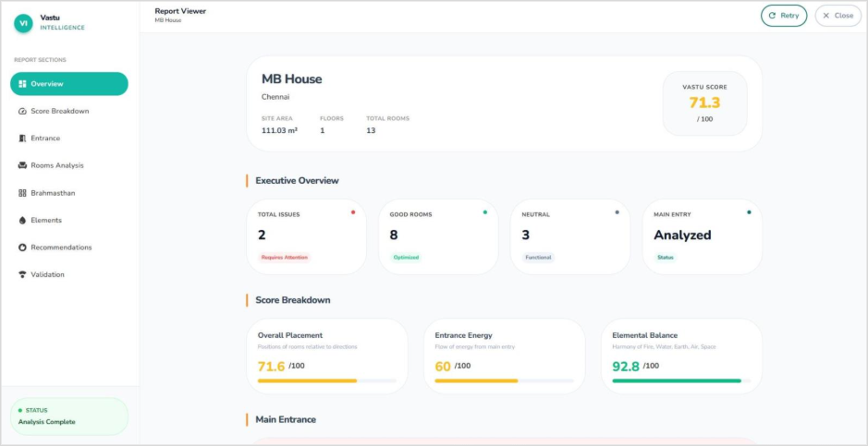Click the Overview grid icon in sidebar
This screenshot has height=446, width=868.
click(x=22, y=84)
